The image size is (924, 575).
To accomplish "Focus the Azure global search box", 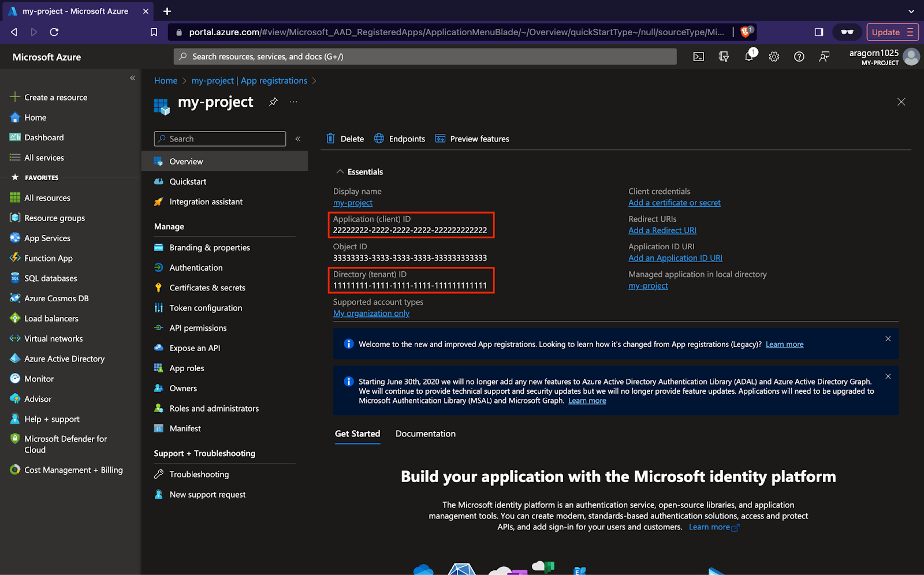I will point(425,57).
